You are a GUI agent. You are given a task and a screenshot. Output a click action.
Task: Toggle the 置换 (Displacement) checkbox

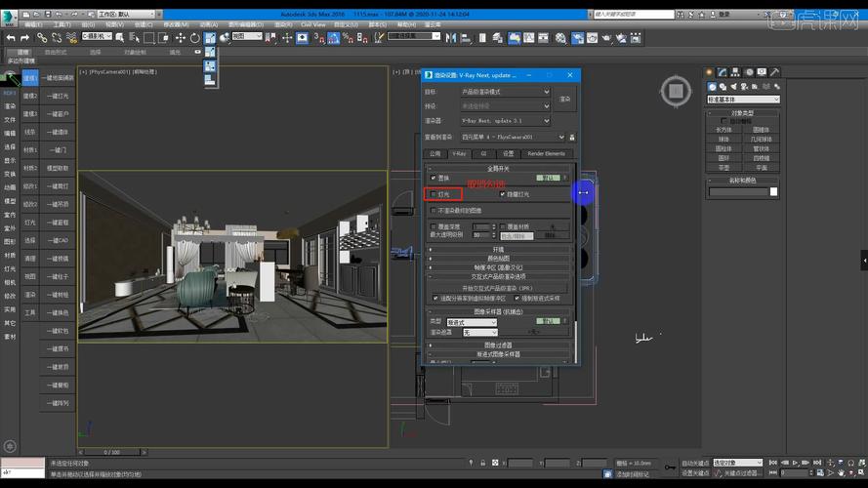click(x=434, y=178)
